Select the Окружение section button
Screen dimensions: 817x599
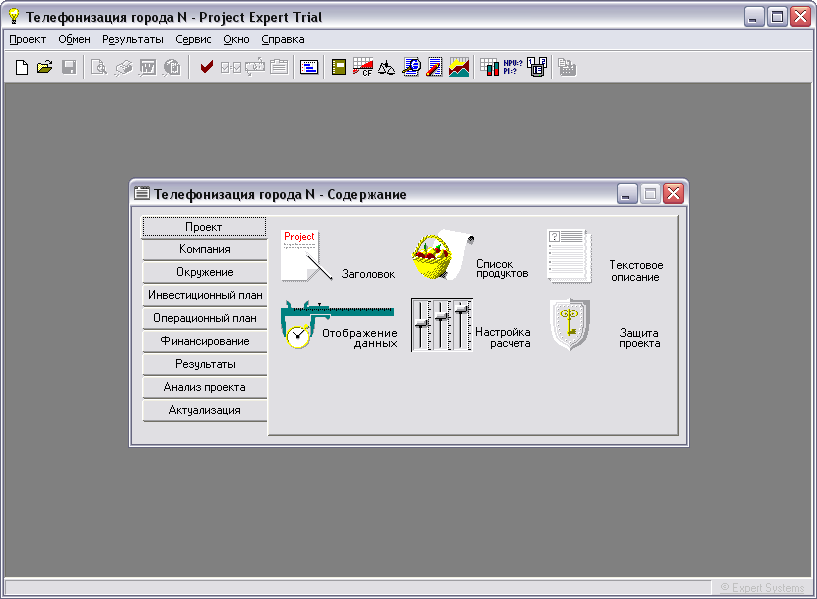tap(204, 272)
